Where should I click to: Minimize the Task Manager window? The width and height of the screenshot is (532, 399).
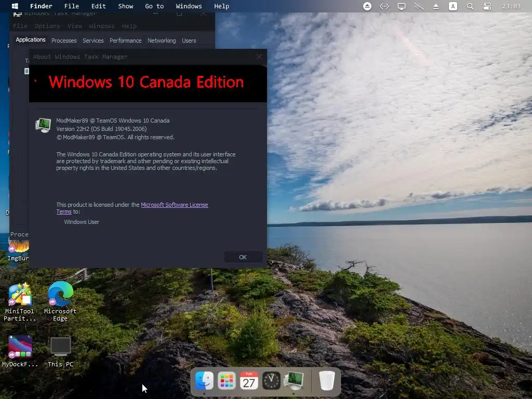155,14
